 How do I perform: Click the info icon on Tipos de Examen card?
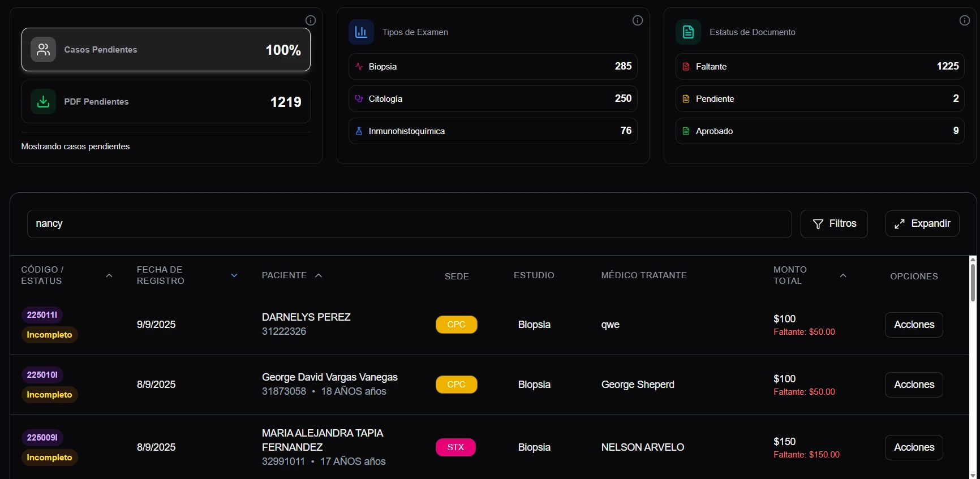pyautogui.click(x=638, y=20)
